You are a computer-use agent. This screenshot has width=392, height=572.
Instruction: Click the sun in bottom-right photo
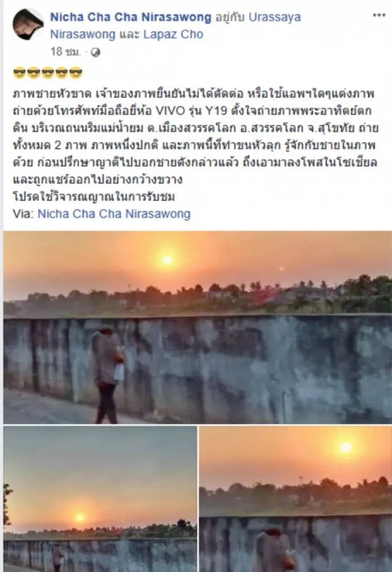[345, 447]
